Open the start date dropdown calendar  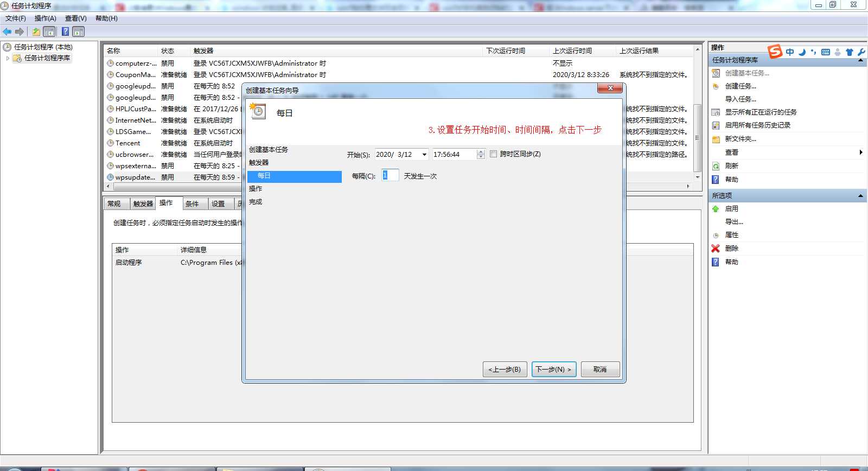pyautogui.click(x=424, y=155)
